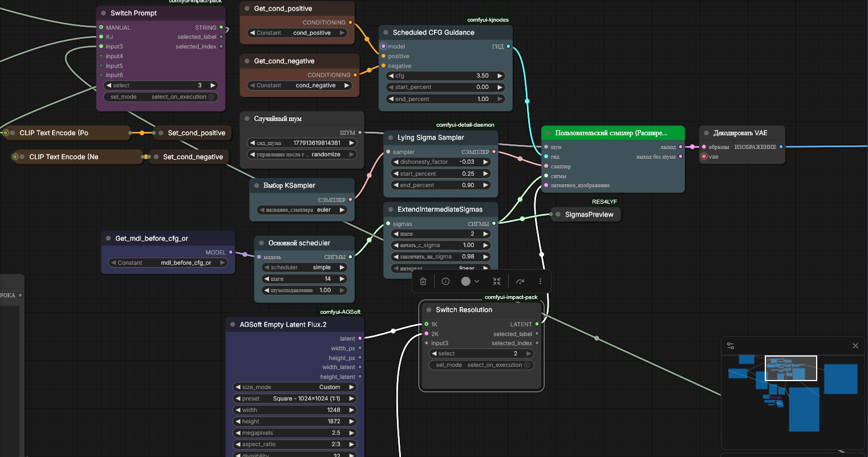The width and height of the screenshot is (868, 457).
Task: Open the preset Square 1024×1024 dropdown
Action: tap(295, 399)
